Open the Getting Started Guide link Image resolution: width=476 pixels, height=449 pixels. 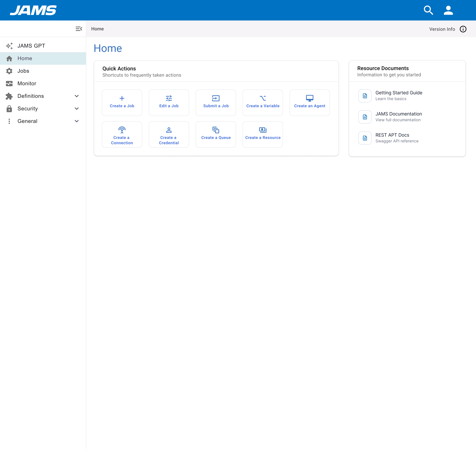398,95
